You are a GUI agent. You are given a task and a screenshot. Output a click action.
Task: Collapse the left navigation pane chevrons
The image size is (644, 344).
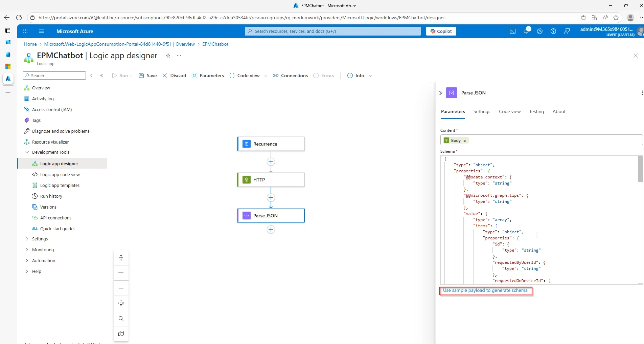pyautogui.click(x=101, y=76)
